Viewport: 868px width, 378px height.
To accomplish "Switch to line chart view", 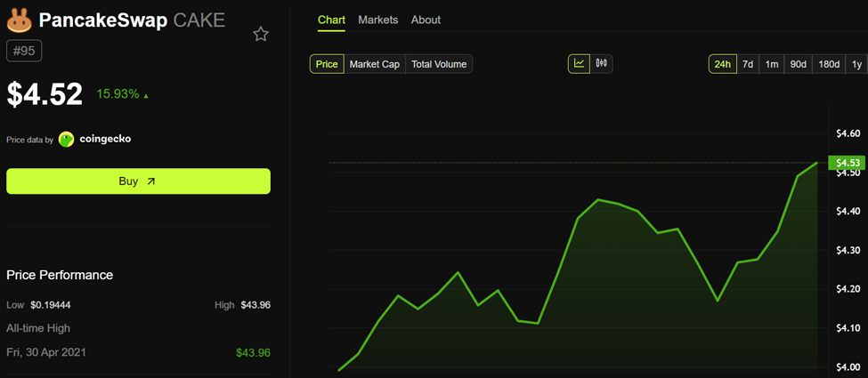I will [x=580, y=63].
